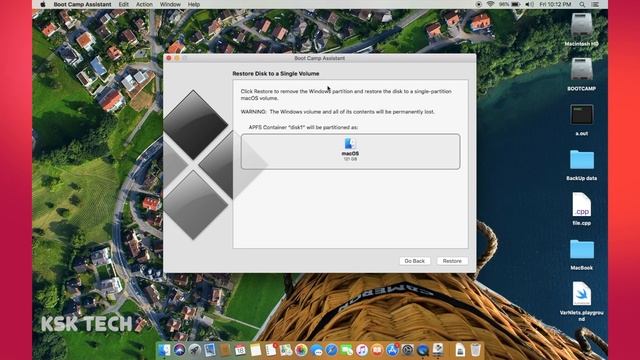Select file.cpp on desktop

pyautogui.click(x=582, y=209)
